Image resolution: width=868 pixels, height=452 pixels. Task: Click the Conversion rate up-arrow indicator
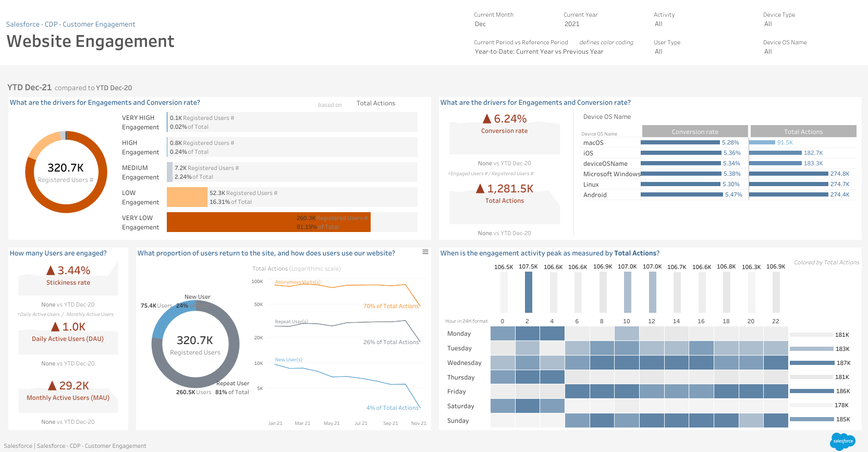click(x=487, y=119)
